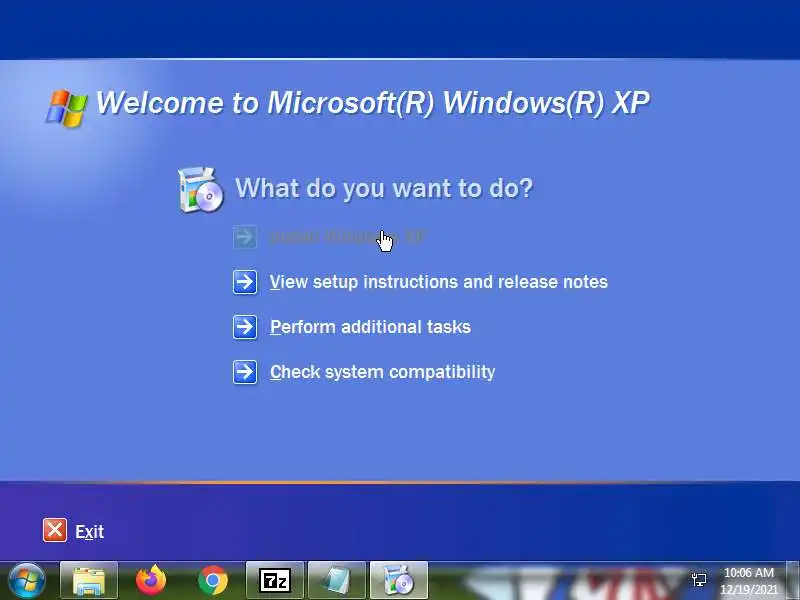The width and height of the screenshot is (800, 600).
Task: Switch to the Notepad taskbar button
Action: [x=337, y=581]
